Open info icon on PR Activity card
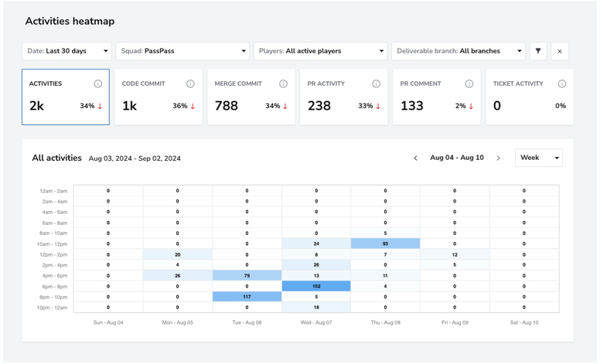 tap(376, 83)
